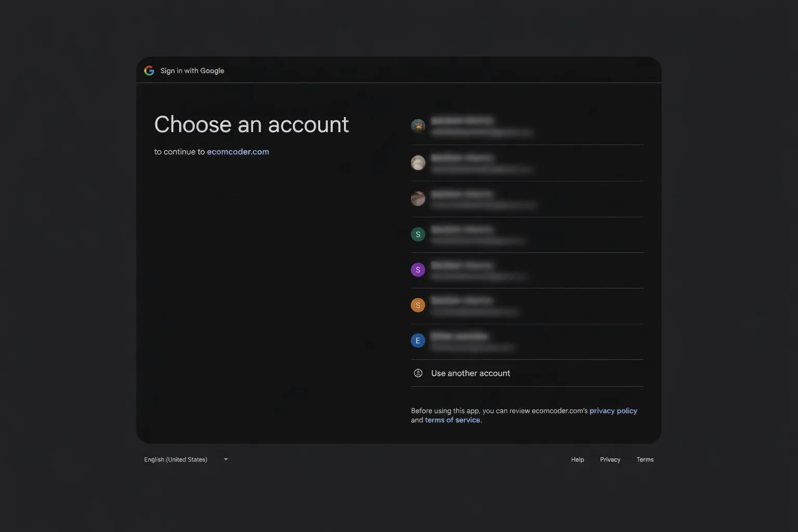Image resolution: width=798 pixels, height=532 pixels.
Task: Review the privacy policy link
Action: [x=613, y=410]
